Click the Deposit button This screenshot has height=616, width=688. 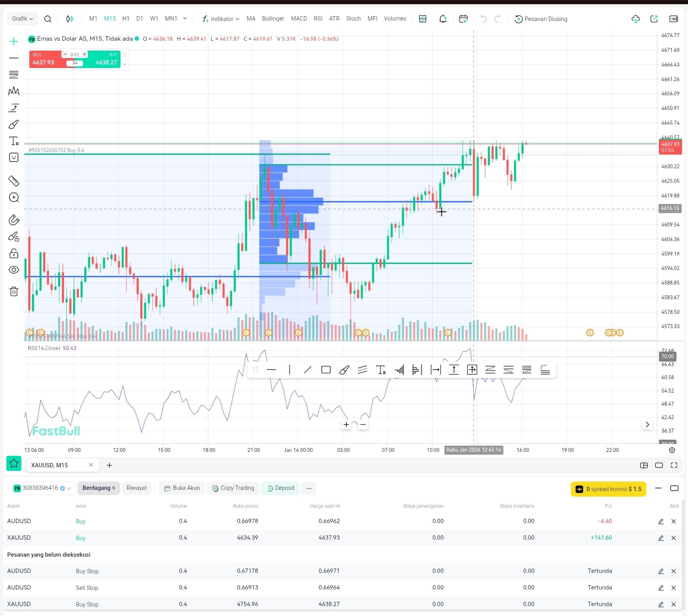click(281, 488)
